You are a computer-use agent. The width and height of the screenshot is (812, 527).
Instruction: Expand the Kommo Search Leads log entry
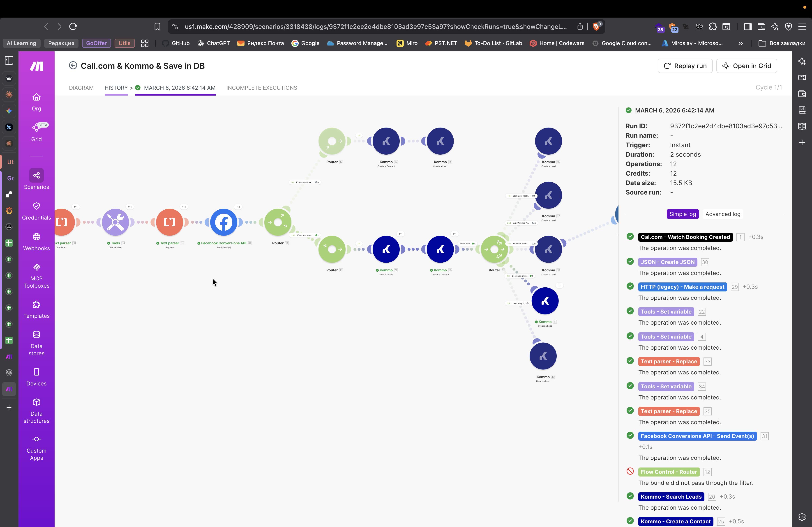coord(671,497)
